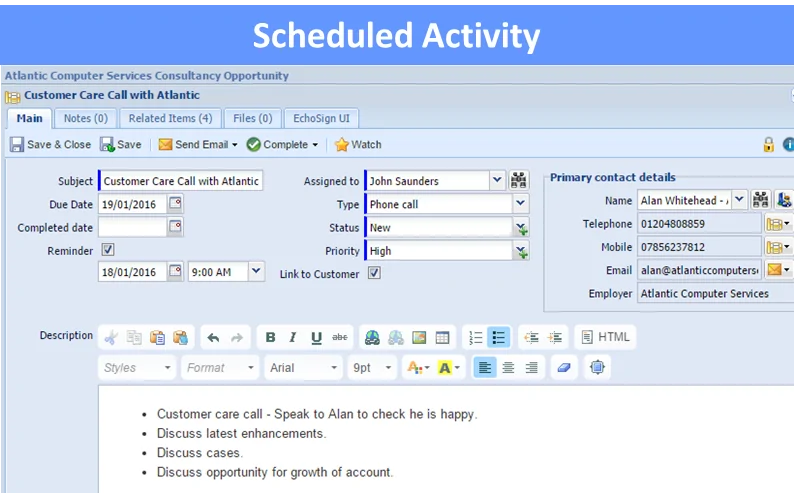
Task: Toggle bold formatting in description toolbar
Action: pos(269,338)
